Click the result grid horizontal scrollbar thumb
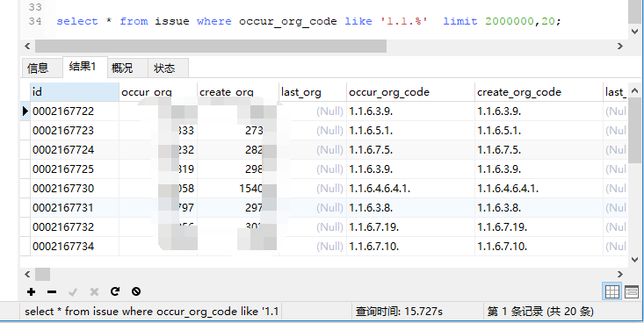 [x=42, y=274]
